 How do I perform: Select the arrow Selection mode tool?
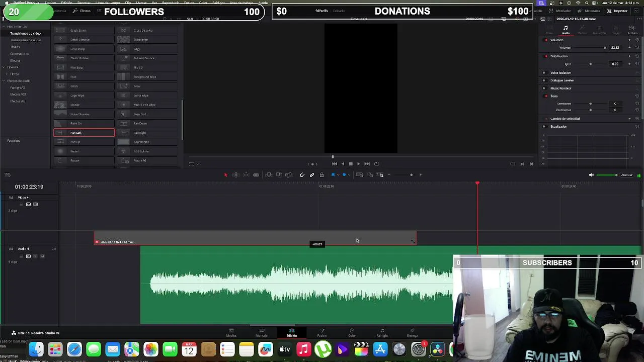coord(226,175)
